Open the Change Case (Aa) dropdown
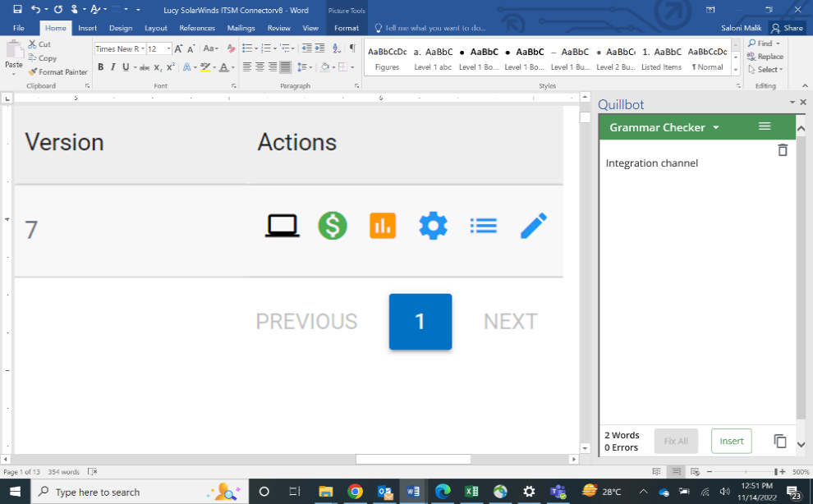Image resolution: width=813 pixels, height=504 pixels. pyautogui.click(x=210, y=48)
